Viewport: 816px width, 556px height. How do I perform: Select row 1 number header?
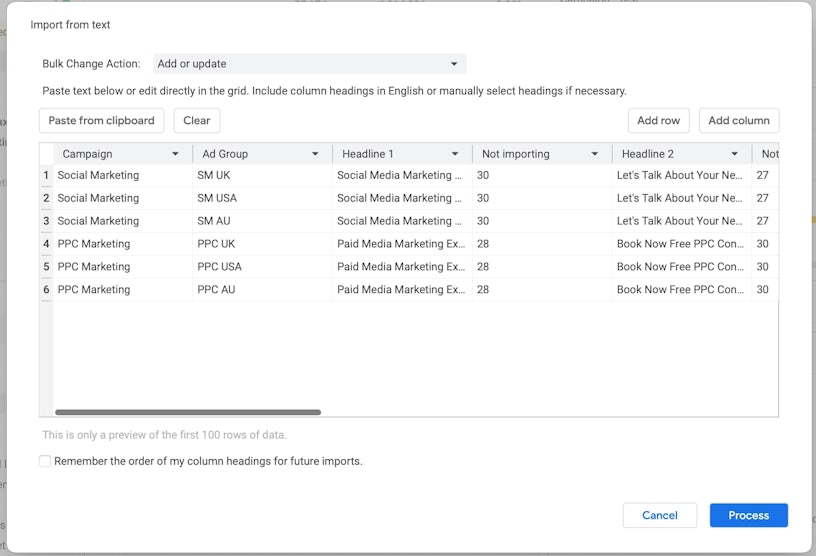46,175
